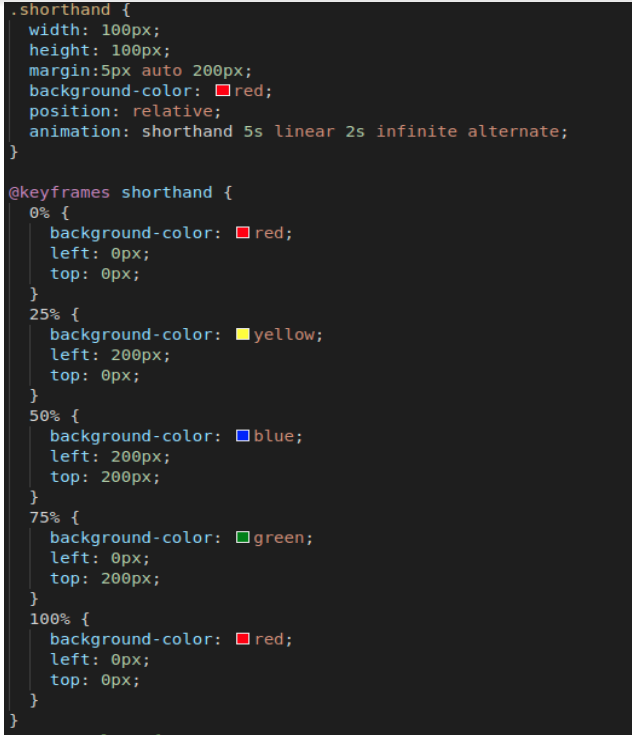Screen dimensions: 632x735
Task: Click the 'linear' timing function keyword
Action: coord(304,132)
